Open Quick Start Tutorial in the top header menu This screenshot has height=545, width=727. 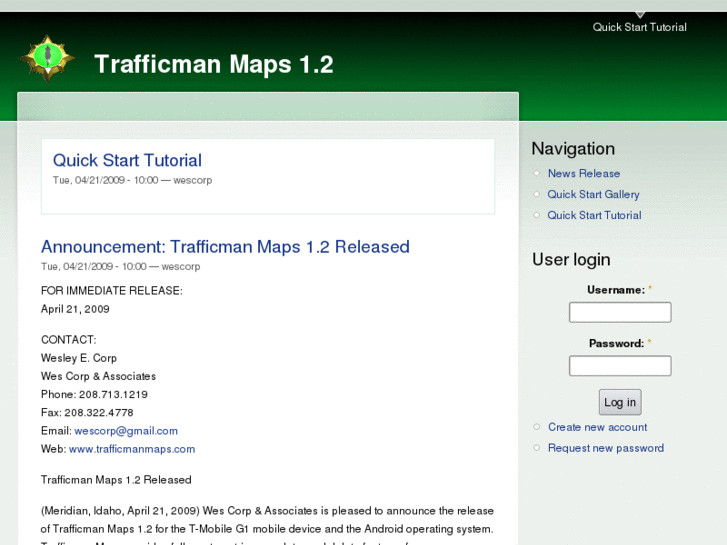pyautogui.click(x=639, y=27)
